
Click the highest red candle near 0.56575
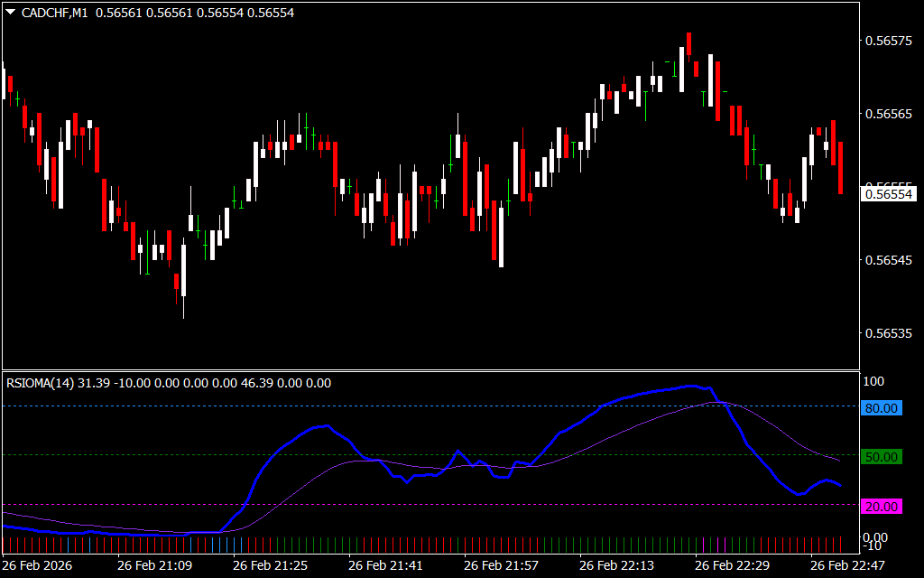tap(688, 43)
